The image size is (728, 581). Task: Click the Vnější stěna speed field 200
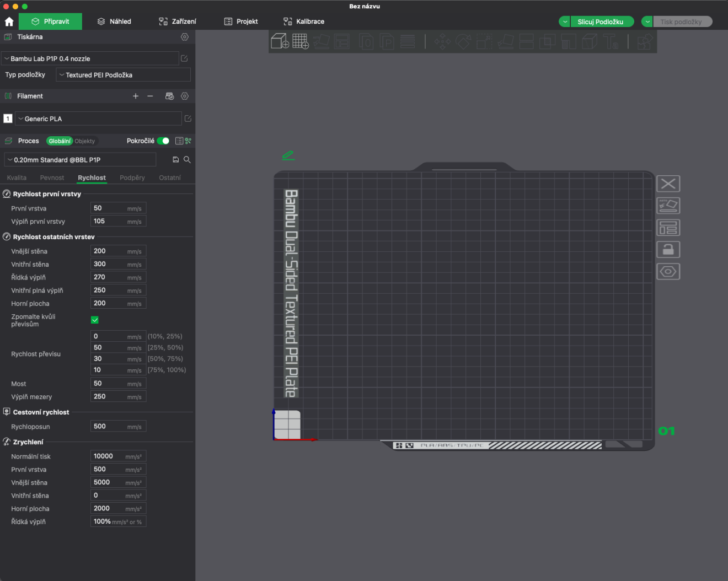click(118, 251)
